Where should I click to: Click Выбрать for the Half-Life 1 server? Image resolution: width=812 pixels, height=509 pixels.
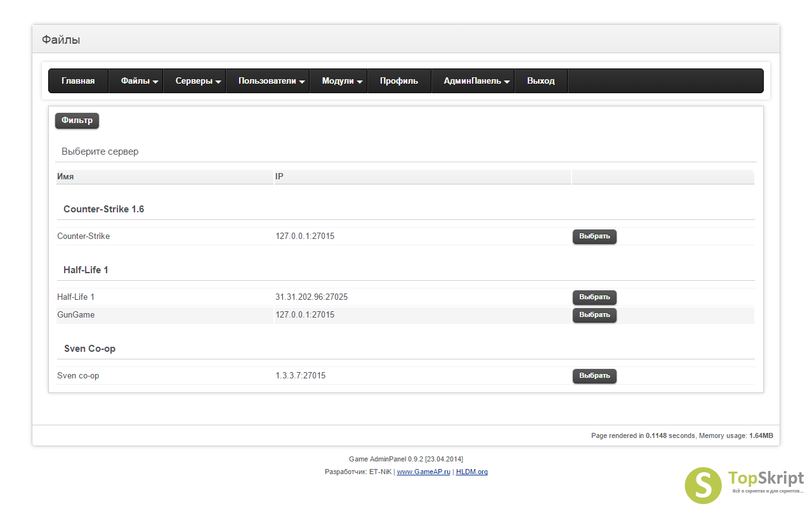coord(594,297)
